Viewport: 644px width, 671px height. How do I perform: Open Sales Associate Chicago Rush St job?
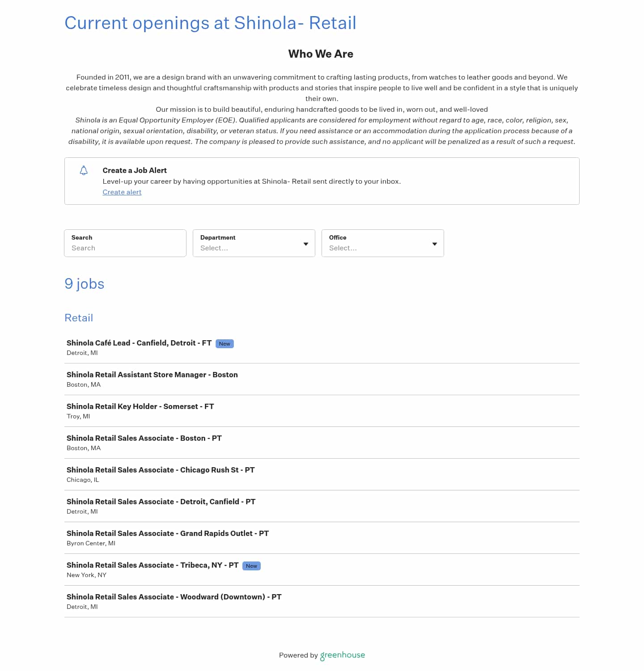pos(161,470)
